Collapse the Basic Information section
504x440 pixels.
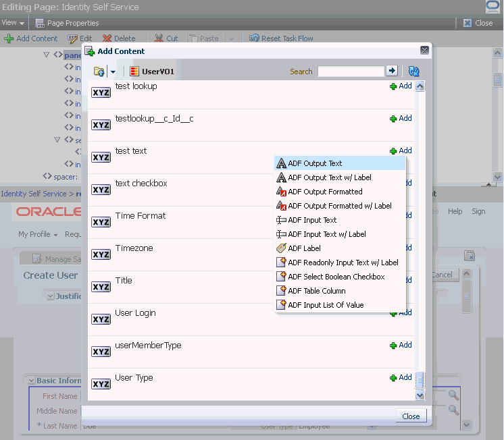tap(32, 381)
